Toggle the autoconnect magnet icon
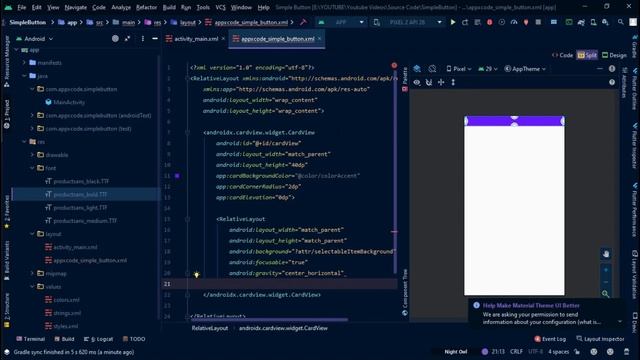This screenshot has width=640, height=360. (x=429, y=82)
